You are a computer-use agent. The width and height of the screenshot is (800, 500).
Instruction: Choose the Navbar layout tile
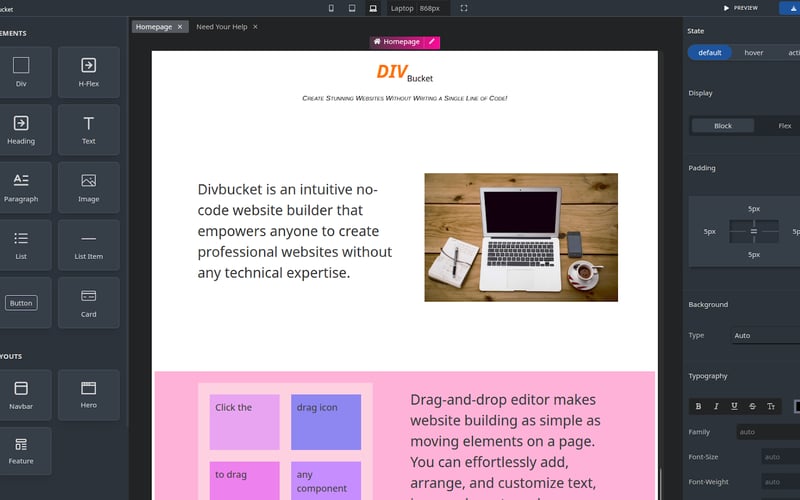pos(21,395)
